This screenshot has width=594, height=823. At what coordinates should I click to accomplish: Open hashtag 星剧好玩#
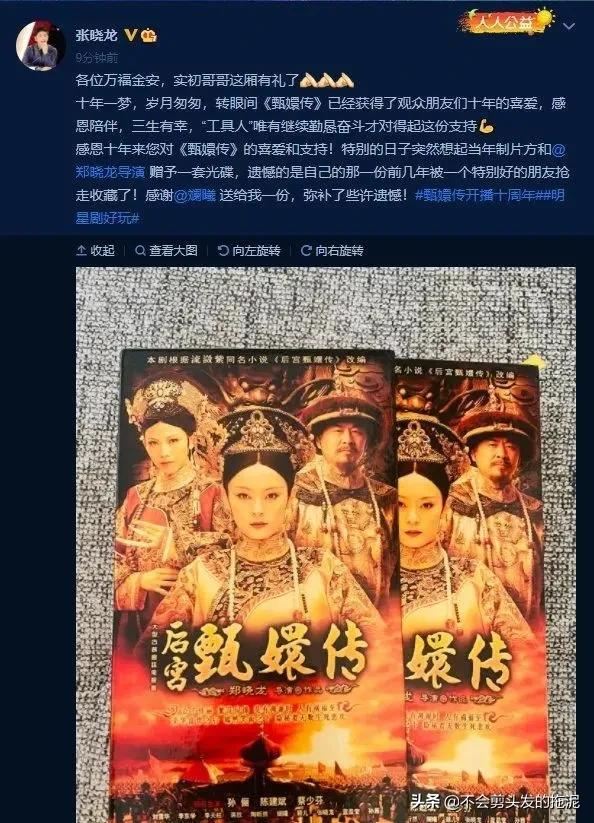pos(107,218)
